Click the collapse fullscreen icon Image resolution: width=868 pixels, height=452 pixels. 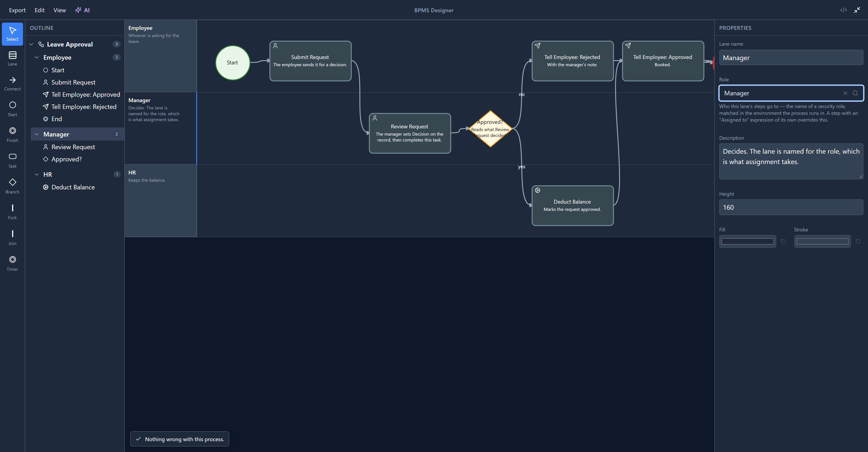point(857,10)
